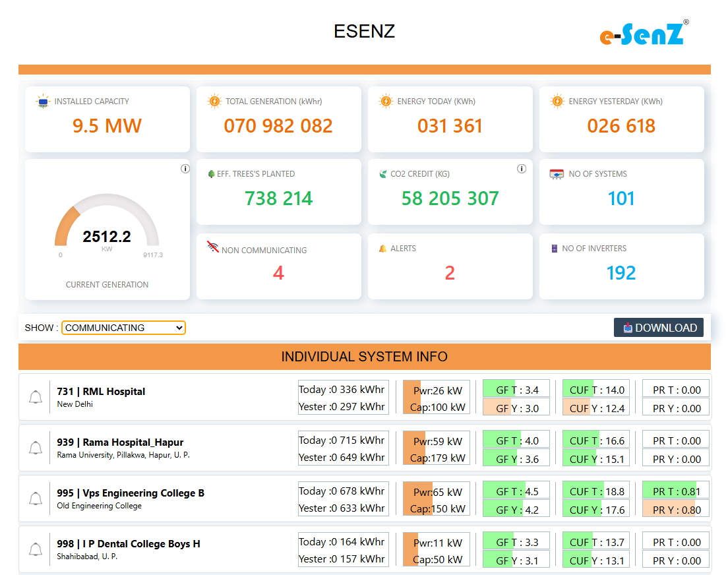Screen dimensions: 728x575
Task: Click the No Of Inverters count 192
Action: click(621, 272)
